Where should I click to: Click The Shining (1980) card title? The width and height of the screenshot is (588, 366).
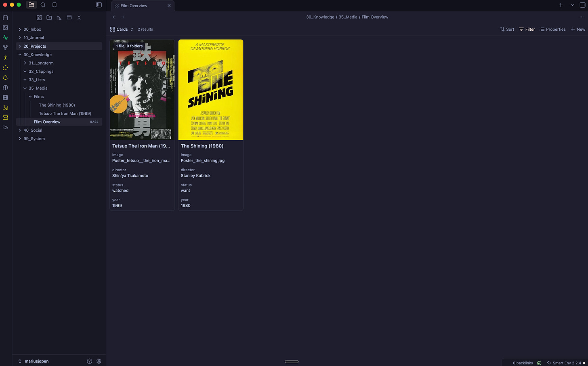(202, 146)
